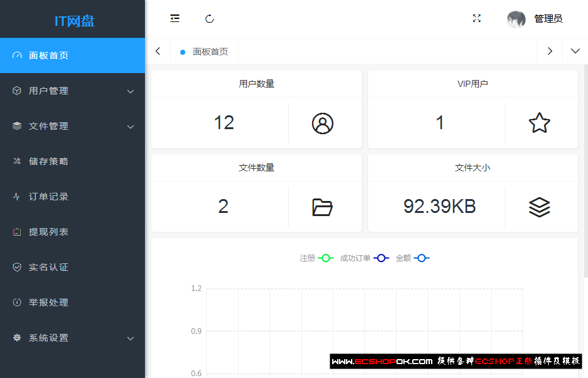Go to 实名认证 in the sidebar
Viewport: 588px width, 378px height.
tap(72, 267)
